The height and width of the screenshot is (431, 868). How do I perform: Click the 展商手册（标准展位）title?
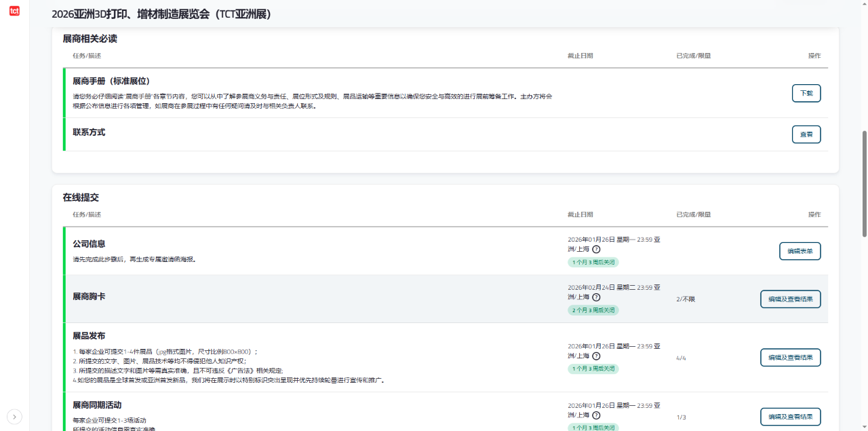pyautogui.click(x=111, y=81)
